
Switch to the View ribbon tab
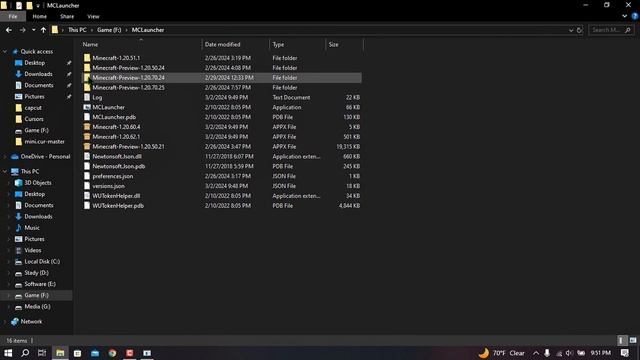(x=93, y=16)
